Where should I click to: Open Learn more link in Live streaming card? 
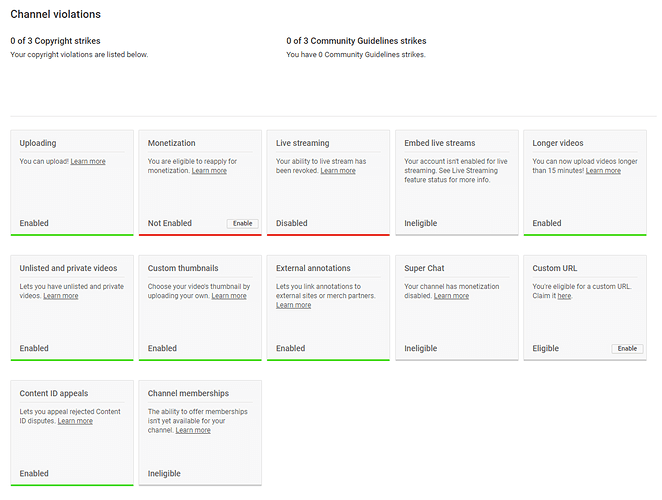click(338, 171)
